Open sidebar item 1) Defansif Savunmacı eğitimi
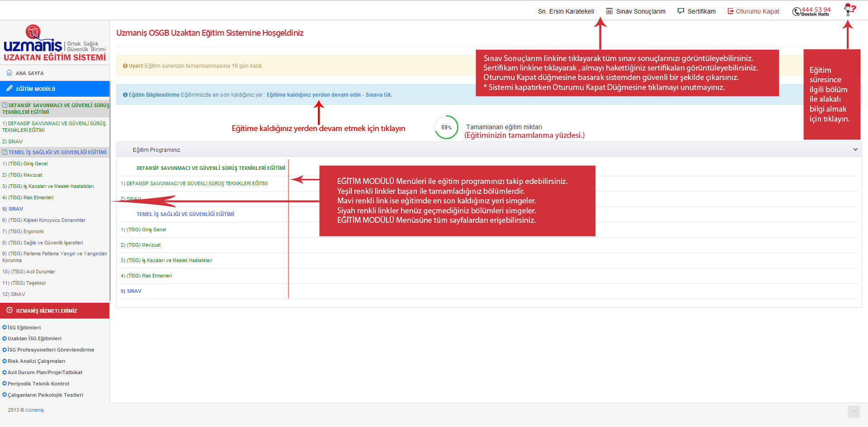Viewport: 868px width, 427px height. (54, 127)
